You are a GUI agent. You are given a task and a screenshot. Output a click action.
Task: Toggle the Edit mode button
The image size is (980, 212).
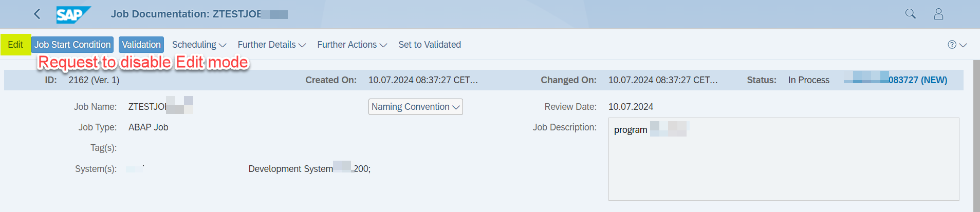click(x=15, y=45)
